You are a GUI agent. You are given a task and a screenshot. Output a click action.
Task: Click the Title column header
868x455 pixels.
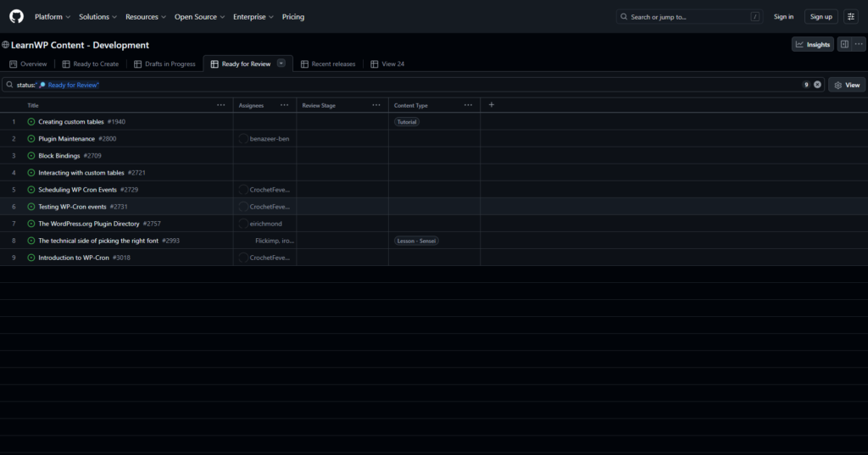click(33, 105)
